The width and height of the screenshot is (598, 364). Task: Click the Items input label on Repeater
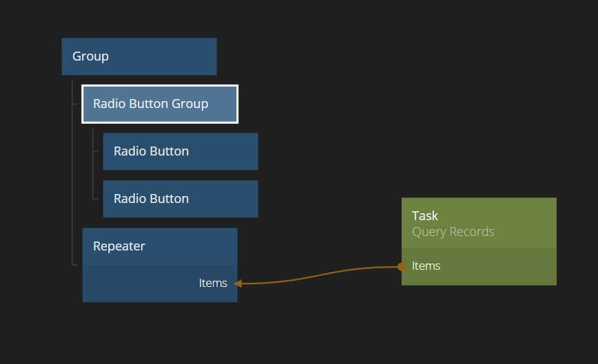(212, 283)
